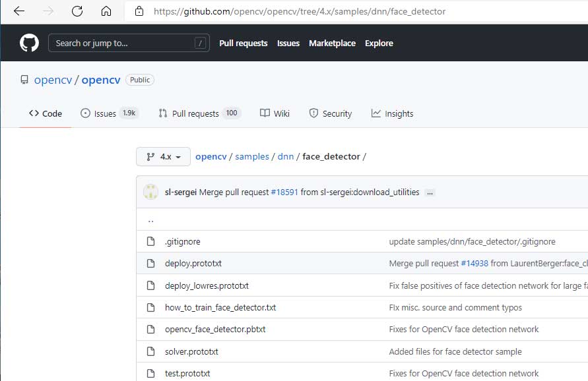Viewport: 588px width, 381px height.
Task: Click sl-sergei's avatar in commit row
Action: [151, 192]
